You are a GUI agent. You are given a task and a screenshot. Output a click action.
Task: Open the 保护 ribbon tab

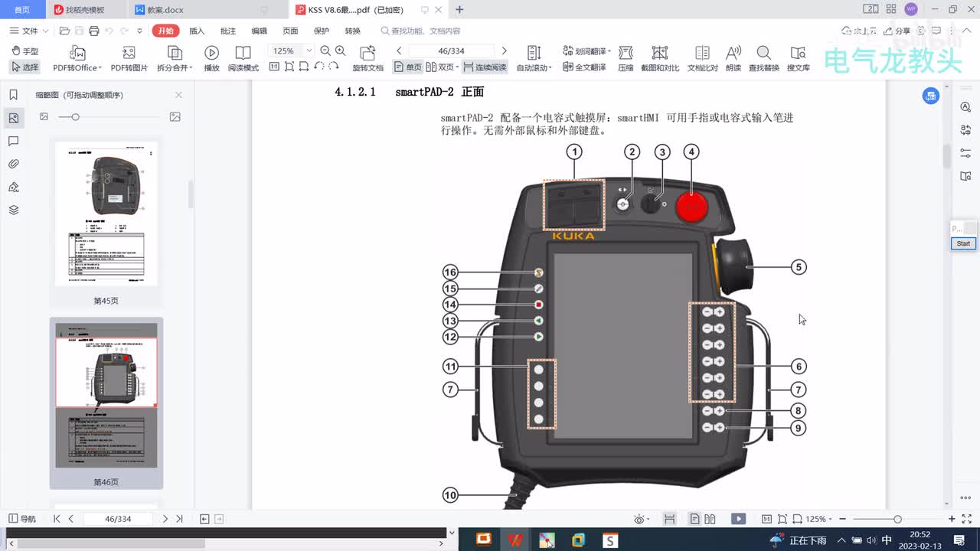click(322, 31)
